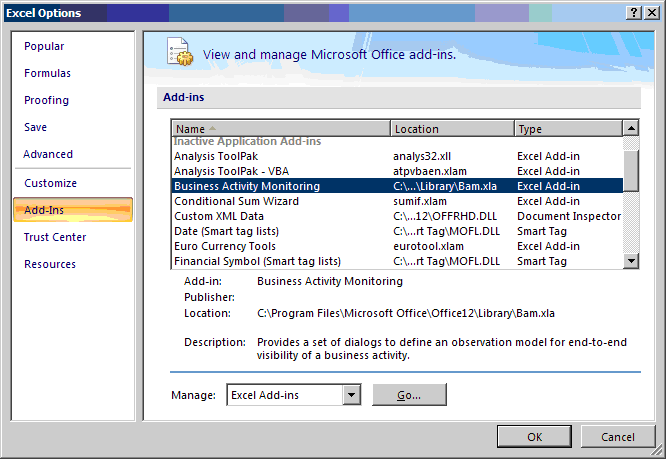Viewport: 666px width, 459px height.
Task: Open the Proofing settings category
Action: point(47,100)
